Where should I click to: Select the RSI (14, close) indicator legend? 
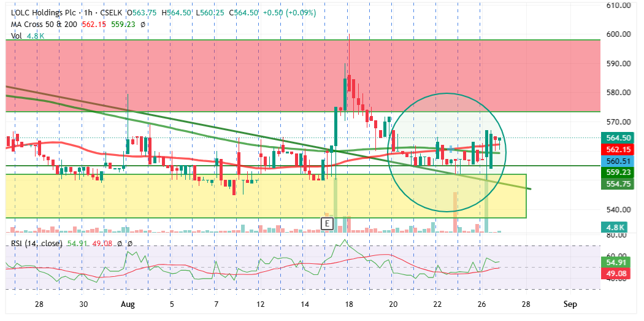pos(37,244)
